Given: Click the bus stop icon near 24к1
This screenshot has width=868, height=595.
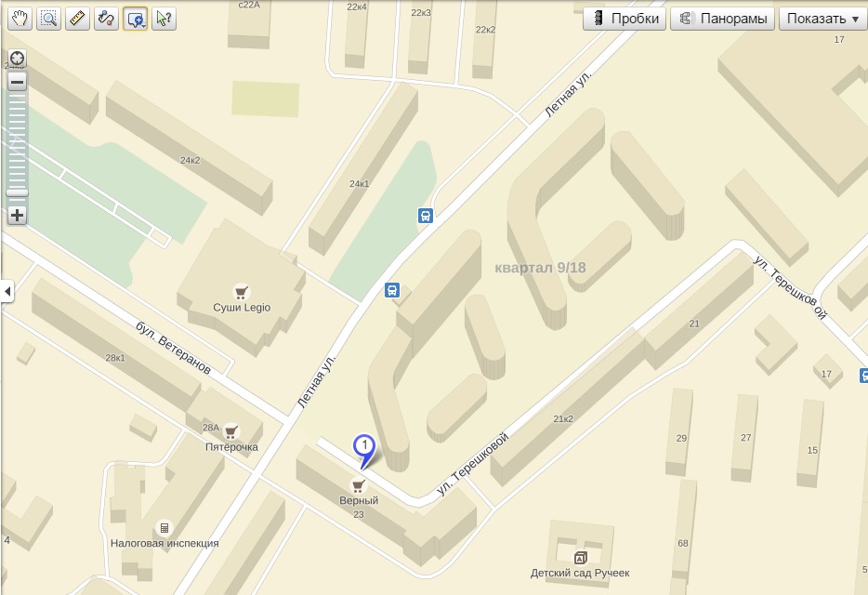Looking at the screenshot, I should click(x=425, y=216).
